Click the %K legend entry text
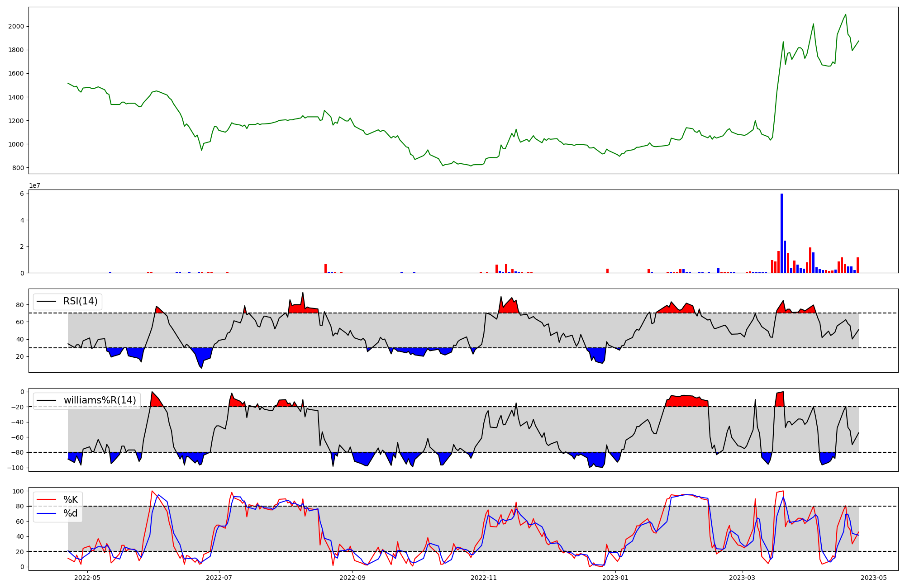This screenshot has width=905, height=588. pos(71,499)
